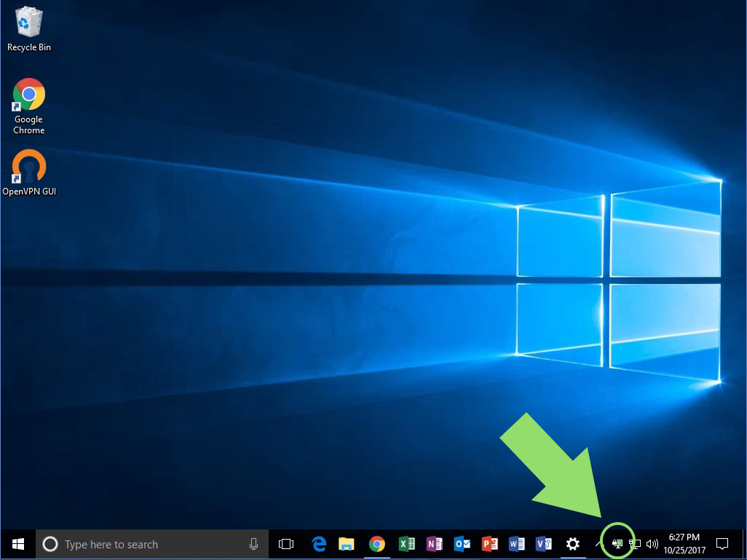This screenshot has height=560, width=747.
Task: Open the Recycle Bin desktop icon
Action: pyautogui.click(x=29, y=29)
